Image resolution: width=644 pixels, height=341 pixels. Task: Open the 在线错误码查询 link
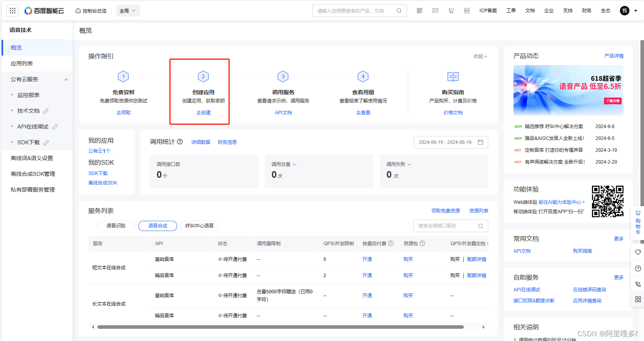pos(590,290)
